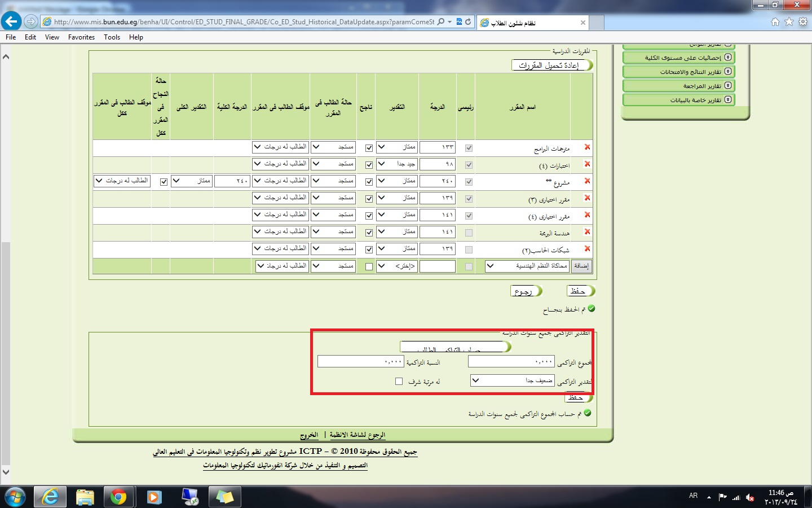Open the browser Tools gear icon
Viewport: 812px width, 508px height.
[802, 21]
